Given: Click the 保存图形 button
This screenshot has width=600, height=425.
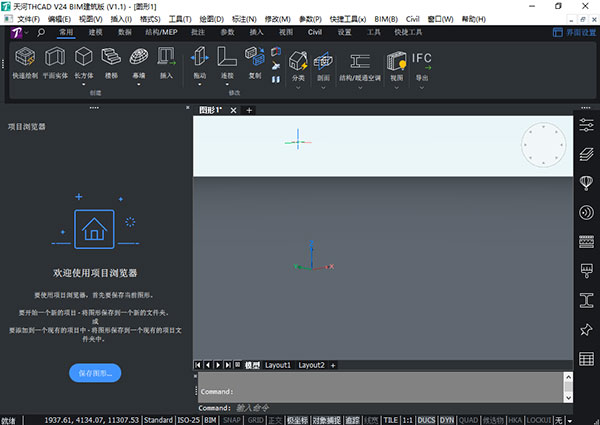Looking at the screenshot, I should [95, 373].
